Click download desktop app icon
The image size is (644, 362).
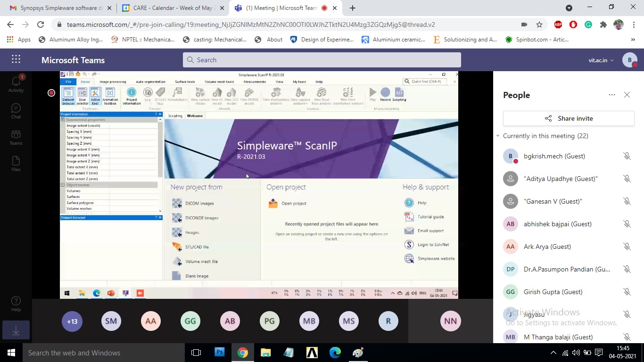coord(16,331)
